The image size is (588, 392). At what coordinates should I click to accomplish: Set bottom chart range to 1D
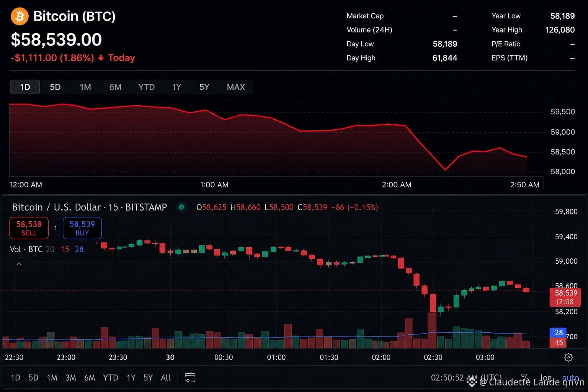[x=15, y=378]
